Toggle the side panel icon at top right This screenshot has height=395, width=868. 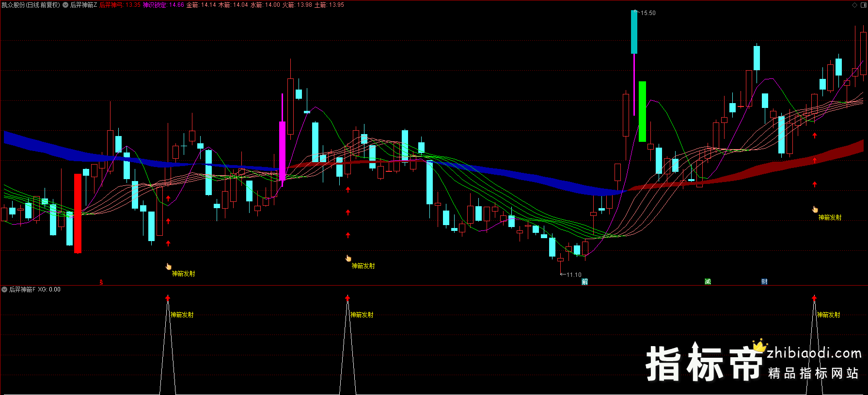pos(863,5)
